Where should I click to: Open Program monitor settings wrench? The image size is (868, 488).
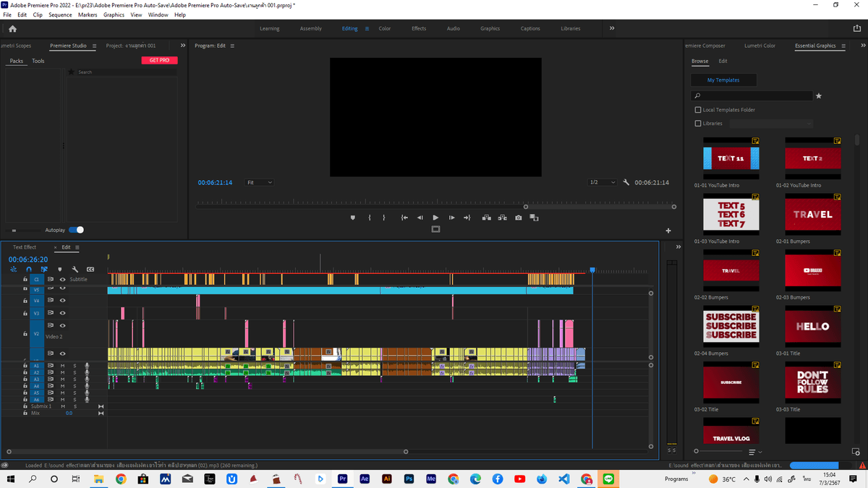tap(626, 183)
